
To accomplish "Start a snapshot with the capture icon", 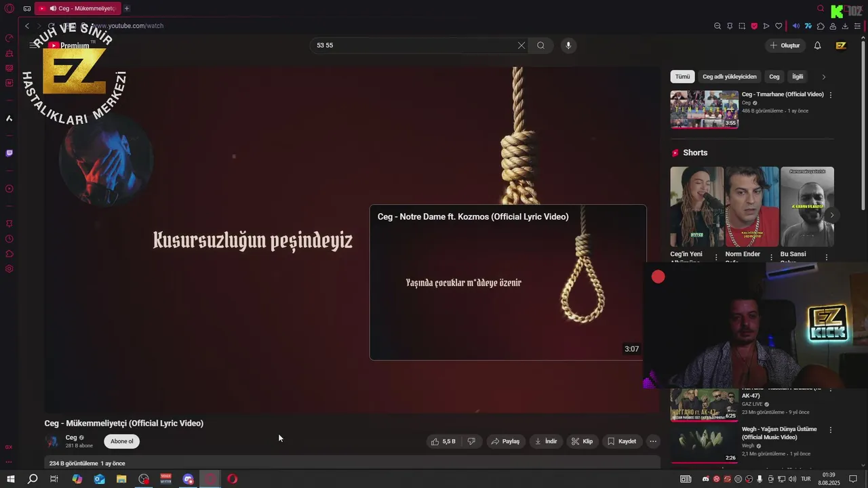I will [742, 26].
